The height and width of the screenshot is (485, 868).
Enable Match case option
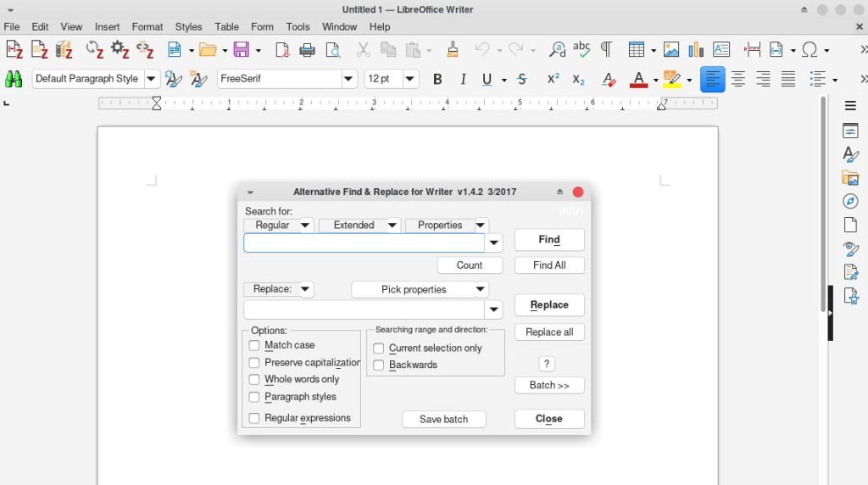[254, 345]
